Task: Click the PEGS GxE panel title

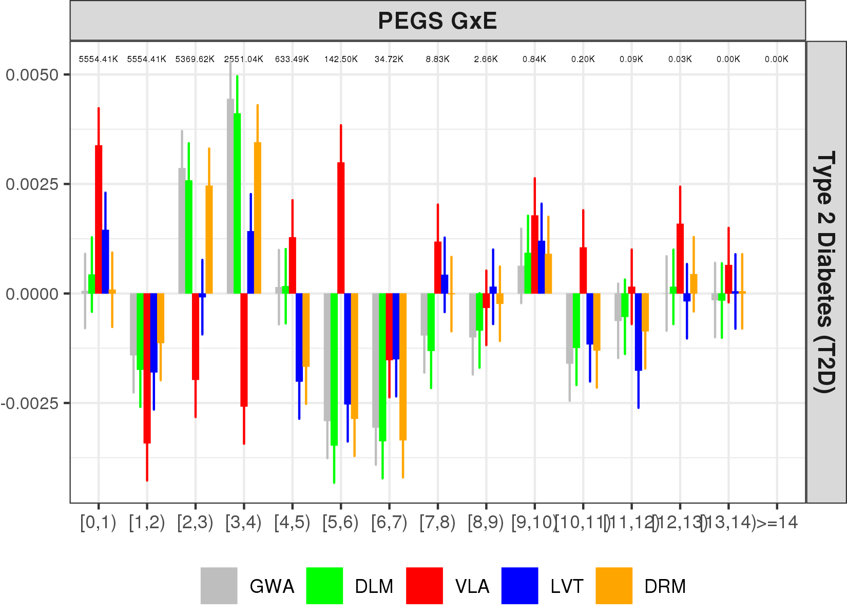Action: point(437,21)
